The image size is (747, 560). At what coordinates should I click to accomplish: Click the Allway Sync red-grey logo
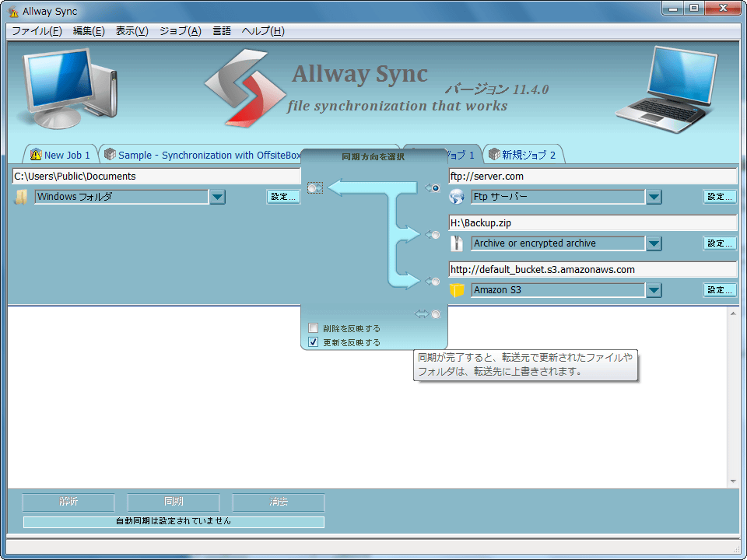pos(245,88)
